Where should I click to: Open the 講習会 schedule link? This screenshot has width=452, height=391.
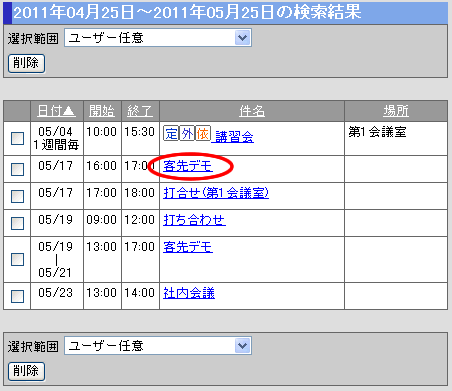pos(234,137)
